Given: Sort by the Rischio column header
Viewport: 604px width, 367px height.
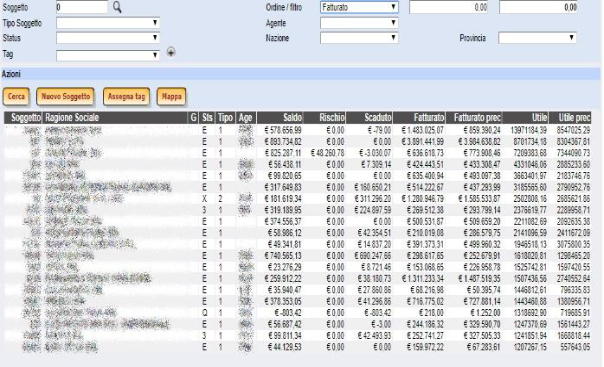Looking at the screenshot, I should coord(325,118).
